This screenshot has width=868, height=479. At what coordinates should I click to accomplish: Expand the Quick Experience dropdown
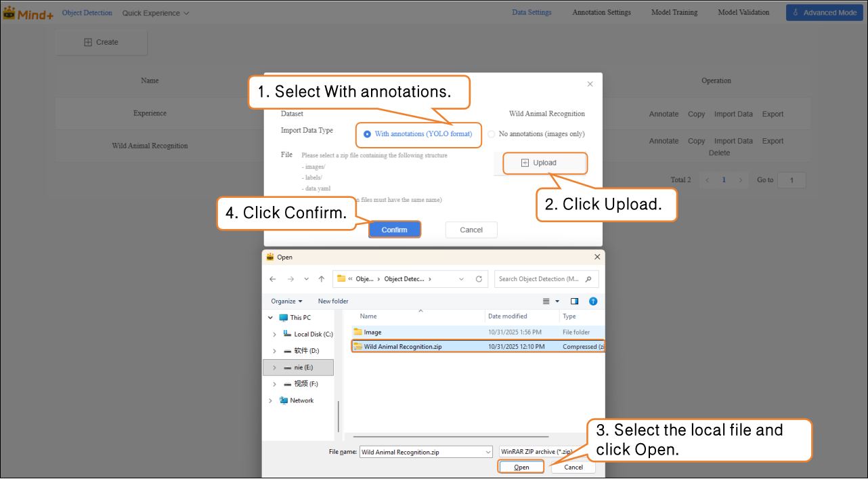[x=156, y=13]
